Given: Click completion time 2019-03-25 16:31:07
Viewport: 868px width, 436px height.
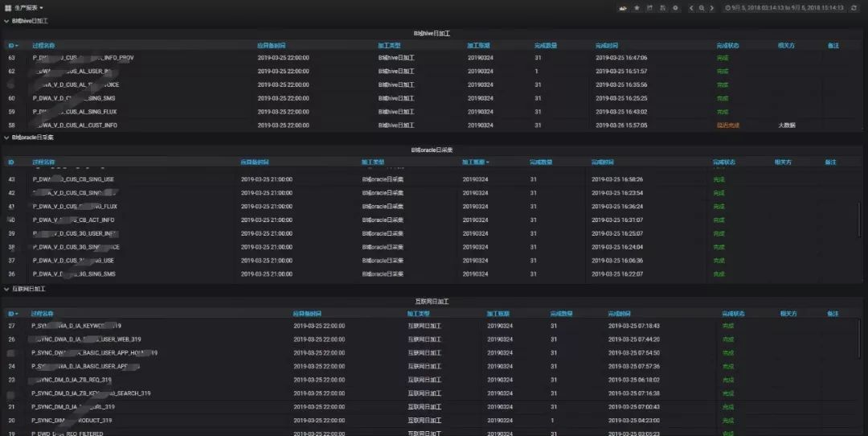Looking at the screenshot, I should coord(617,220).
